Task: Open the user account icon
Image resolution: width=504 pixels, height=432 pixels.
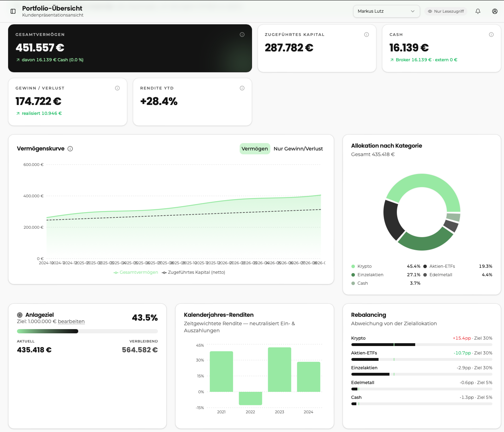Action: tap(495, 11)
